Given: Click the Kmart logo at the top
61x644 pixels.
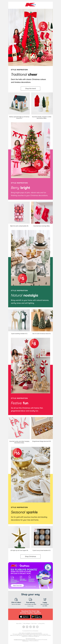Looking at the screenshot, I should coord(30,5).
